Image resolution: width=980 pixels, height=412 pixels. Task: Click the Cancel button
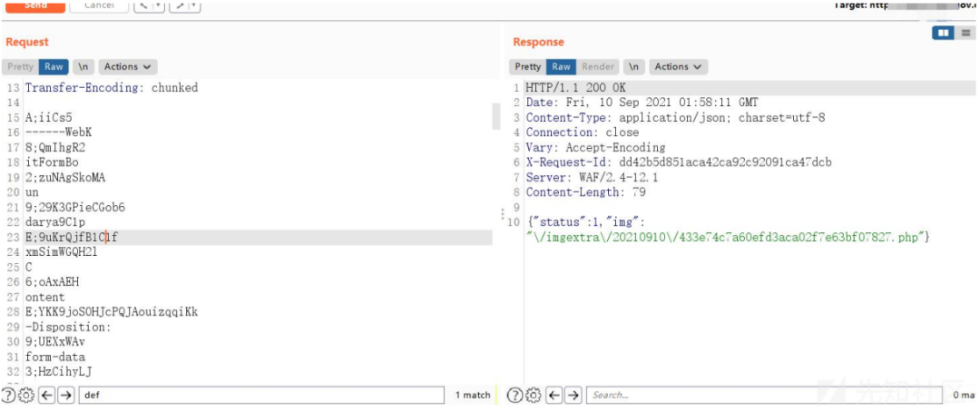click(99, 5)
